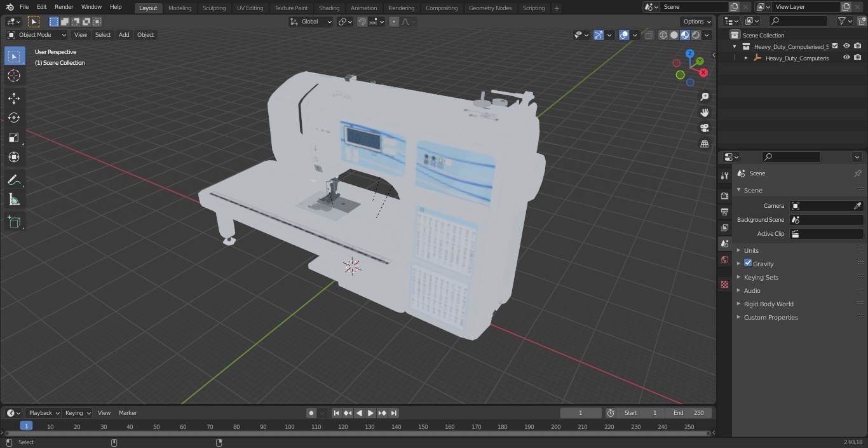Open the Object Mode dropdown
The height and width of the screenshot is (448, 868).
click(37, 35)
